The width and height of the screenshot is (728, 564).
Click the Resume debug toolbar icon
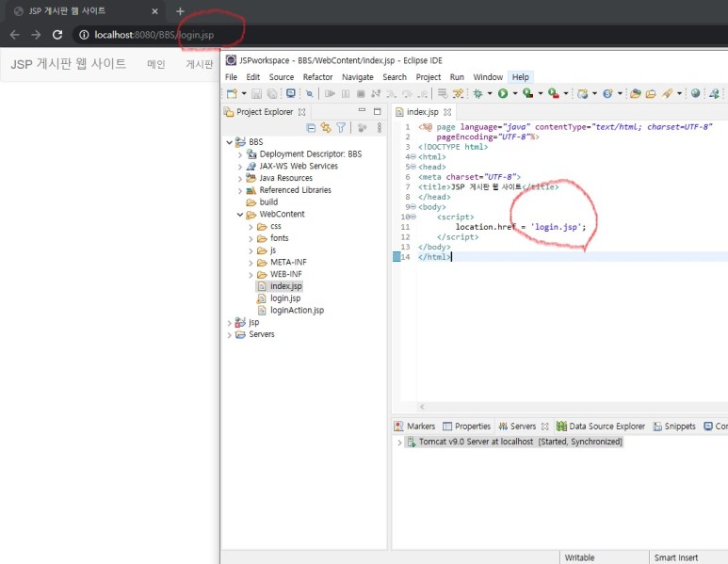(331, 94)
